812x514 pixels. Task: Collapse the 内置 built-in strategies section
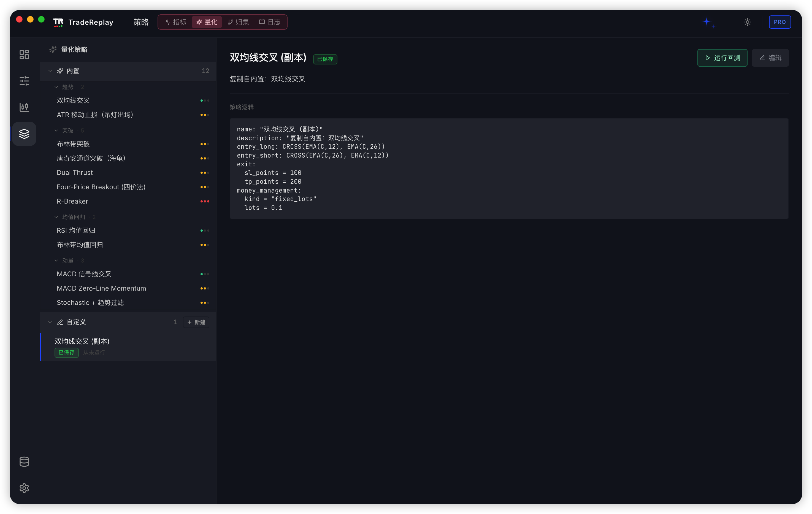(50, 71)
